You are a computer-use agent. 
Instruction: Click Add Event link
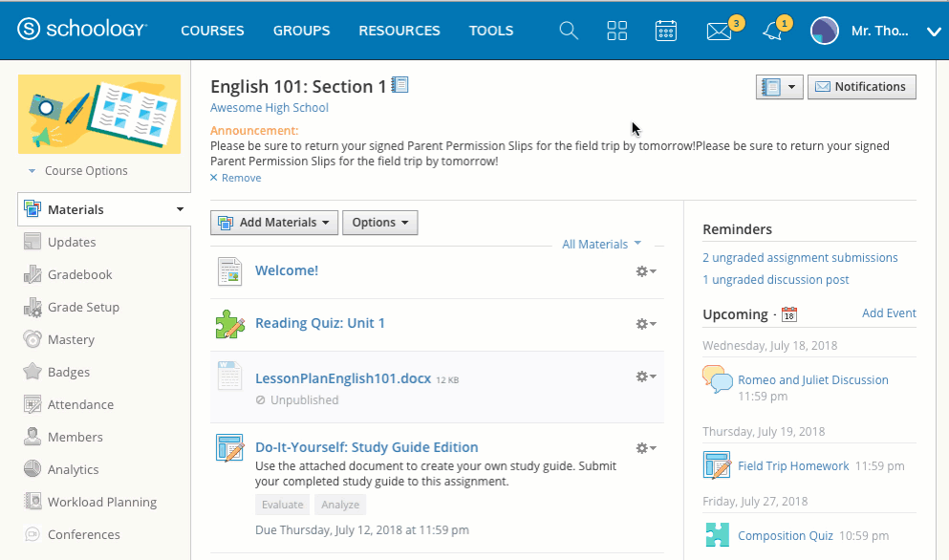889,313
